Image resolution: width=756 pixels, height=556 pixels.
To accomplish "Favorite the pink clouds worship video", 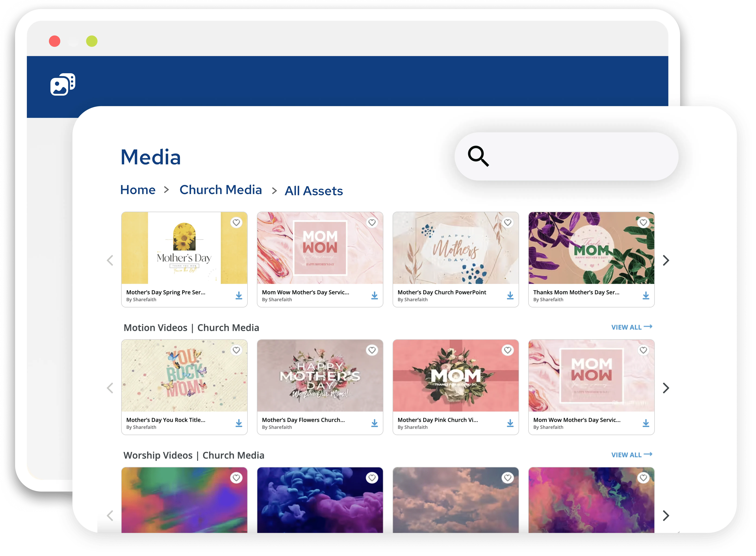I will [508, 478].
